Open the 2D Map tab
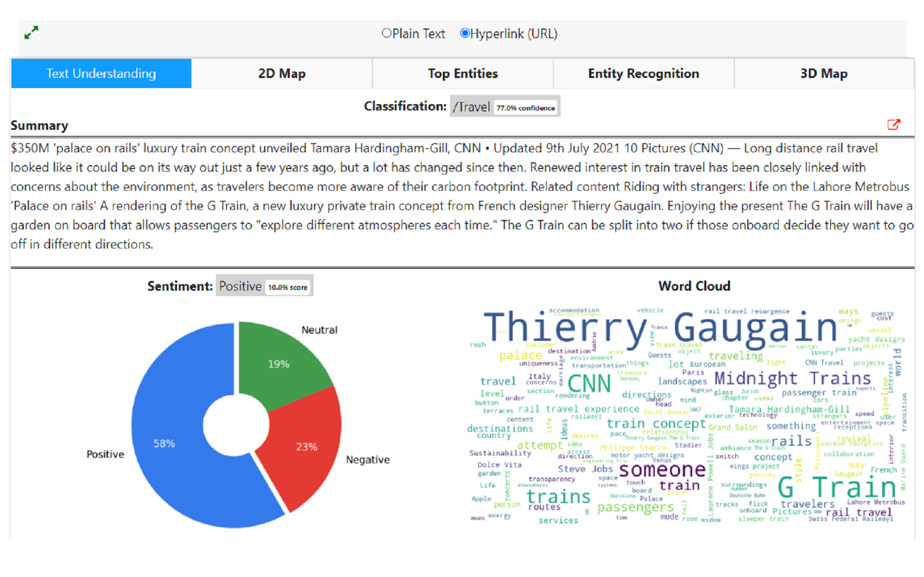This screenshot has width=924, height=577. (282, 73)
